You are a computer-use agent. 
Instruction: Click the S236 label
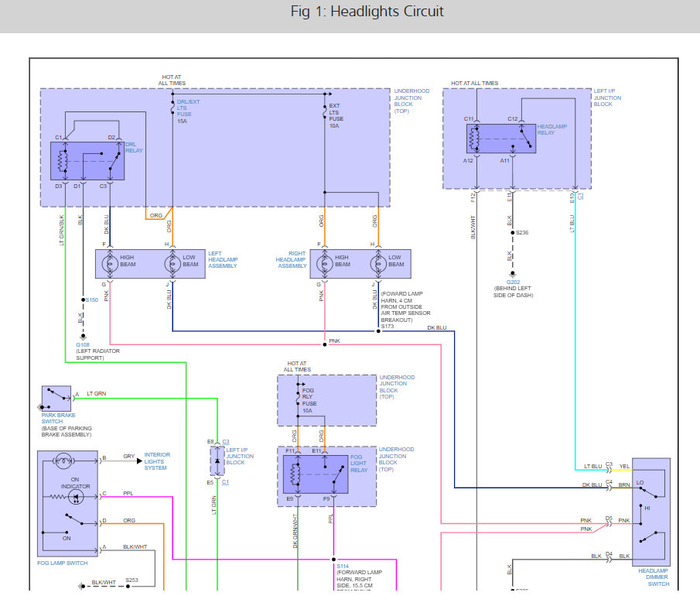coord(522,233)
